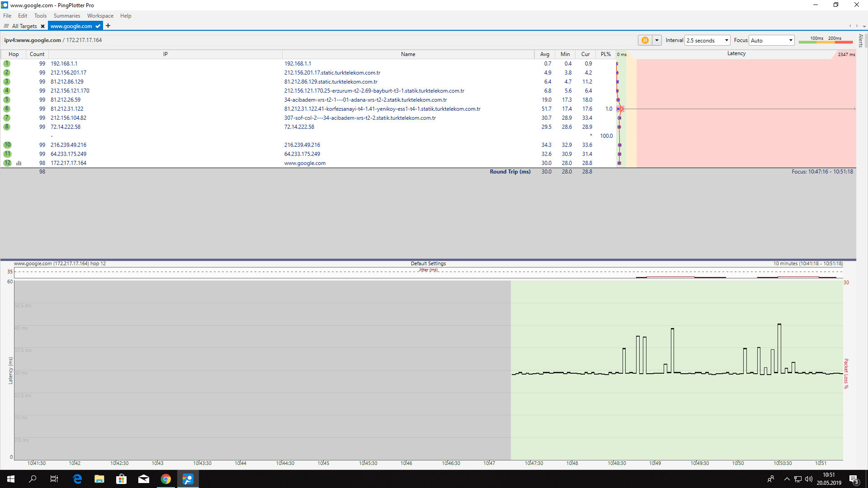Open the Workspace menu
The width and height of the screenshot is (868, 488).
100,16
